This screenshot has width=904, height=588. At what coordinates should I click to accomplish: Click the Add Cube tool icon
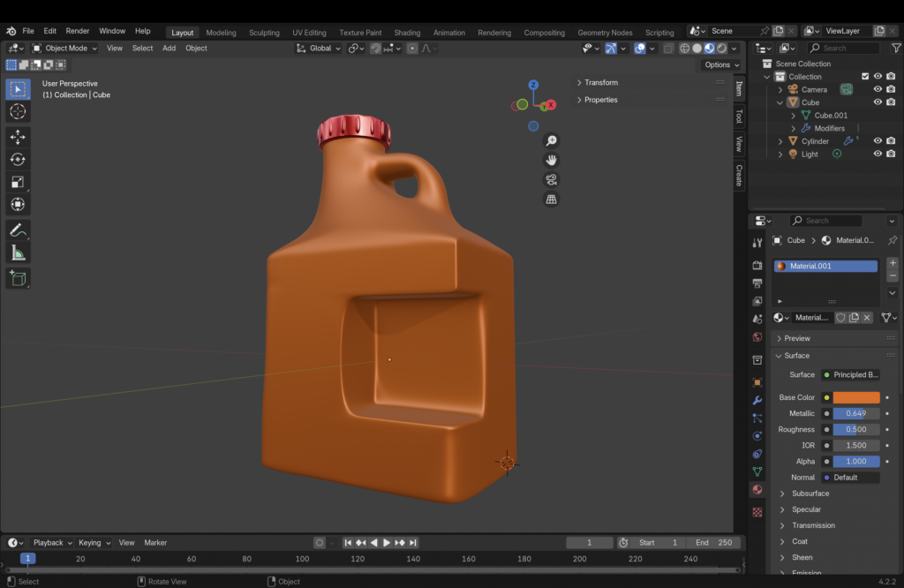point(18,279)
